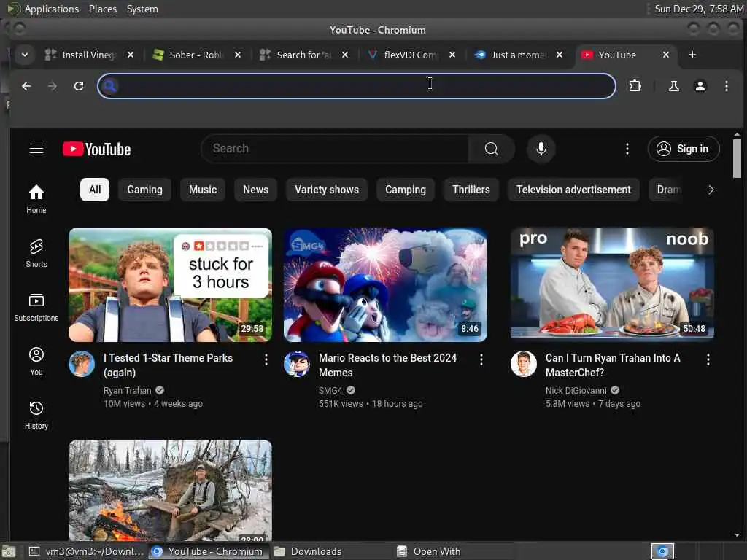This screenshot has width=747, height=560.
Task: Show more category chips arrow
Action: click(x=711, y=190)
